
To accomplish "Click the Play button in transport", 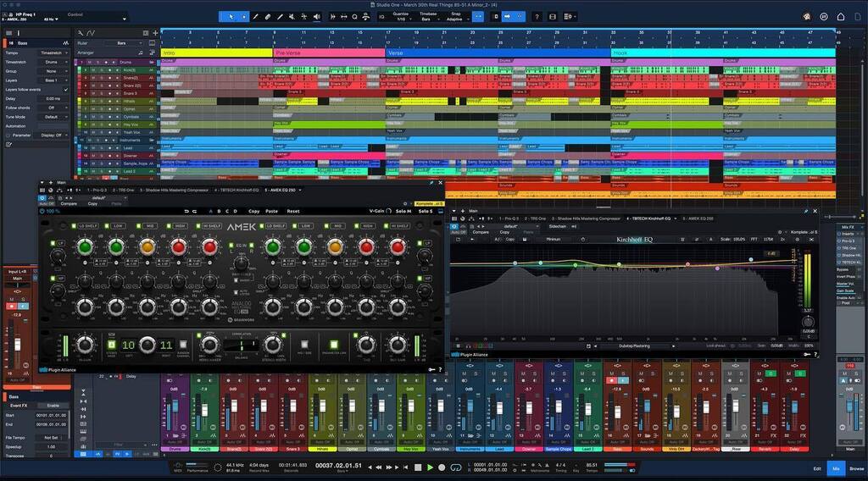I will click(x=430, y=467).
